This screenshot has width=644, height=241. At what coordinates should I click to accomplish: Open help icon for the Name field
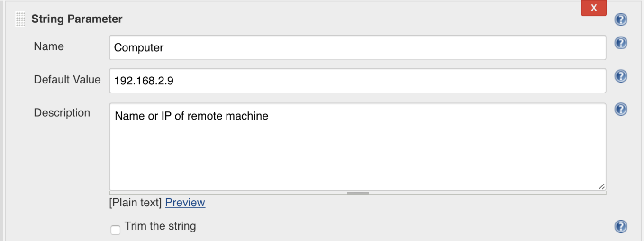[x=621, y=43]
